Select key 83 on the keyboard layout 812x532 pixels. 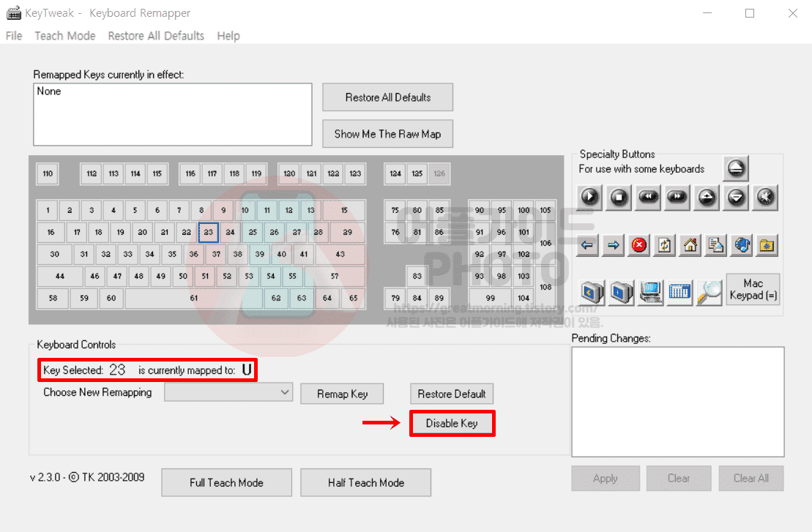point(417,276)
